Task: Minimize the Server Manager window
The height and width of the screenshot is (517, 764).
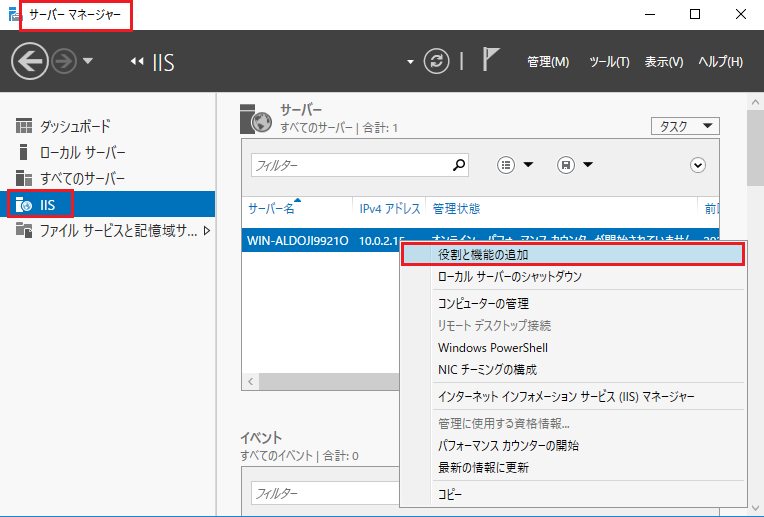Action: click(649, 14)
